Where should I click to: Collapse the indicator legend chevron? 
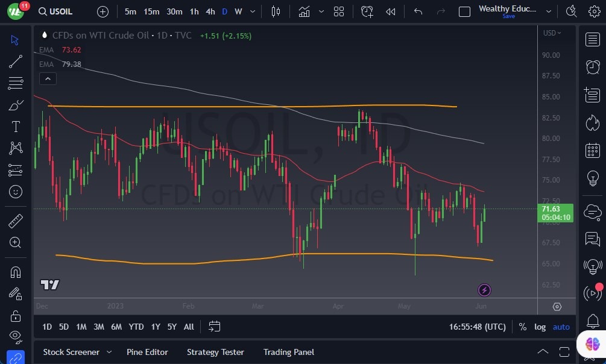48,78
